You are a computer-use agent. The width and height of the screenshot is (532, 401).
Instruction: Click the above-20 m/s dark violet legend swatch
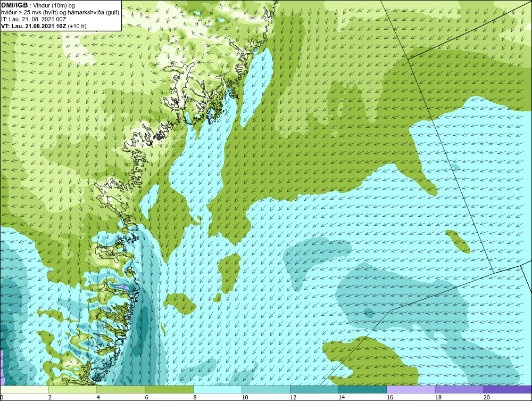[x=508, y=389]
